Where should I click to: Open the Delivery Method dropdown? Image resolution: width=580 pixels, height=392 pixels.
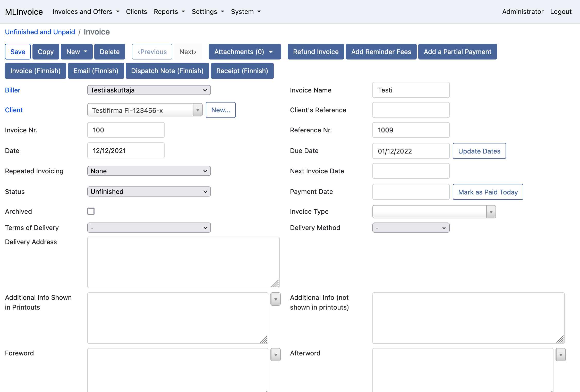(411, 228)
